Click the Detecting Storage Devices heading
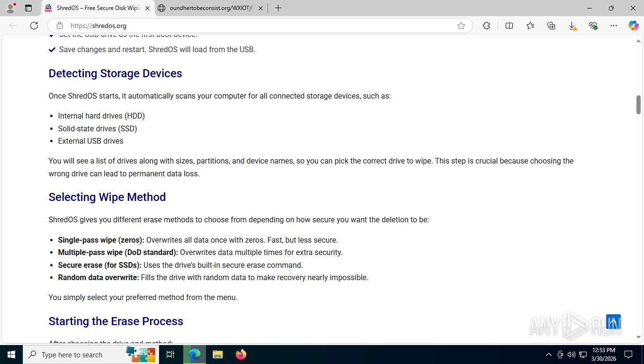This screenshot has height=364, width=644. pyautogui.click(x=115, y=73)
